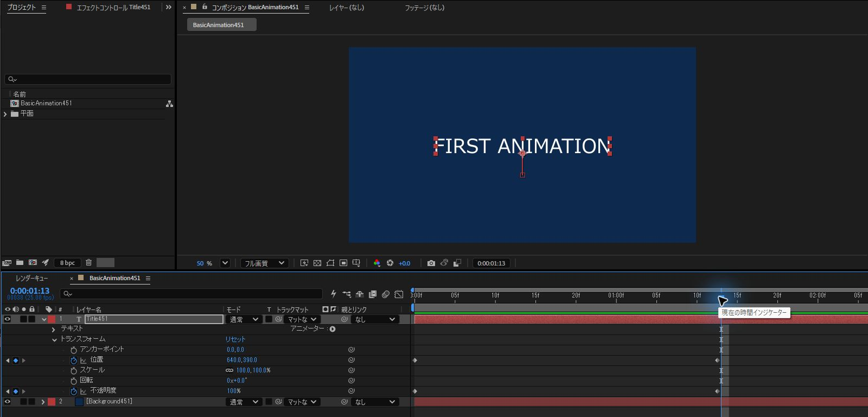The height and width of the screenshot is (417, 868).
Task: Open the graph editor
Action: click(x=399, y=294)
